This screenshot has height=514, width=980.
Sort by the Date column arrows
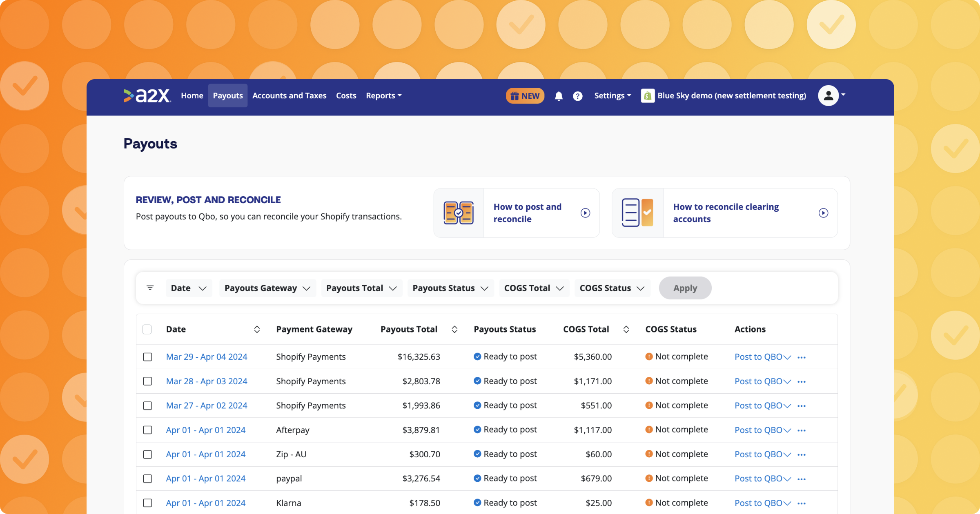(257, 329)
